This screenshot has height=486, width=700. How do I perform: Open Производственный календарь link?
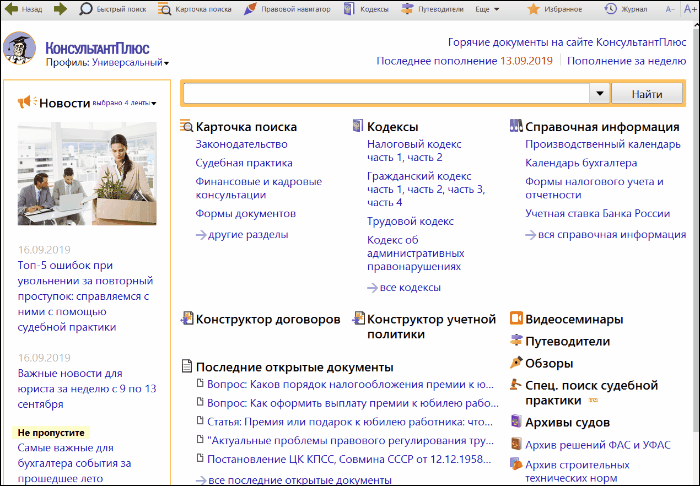tap(603, 144)
